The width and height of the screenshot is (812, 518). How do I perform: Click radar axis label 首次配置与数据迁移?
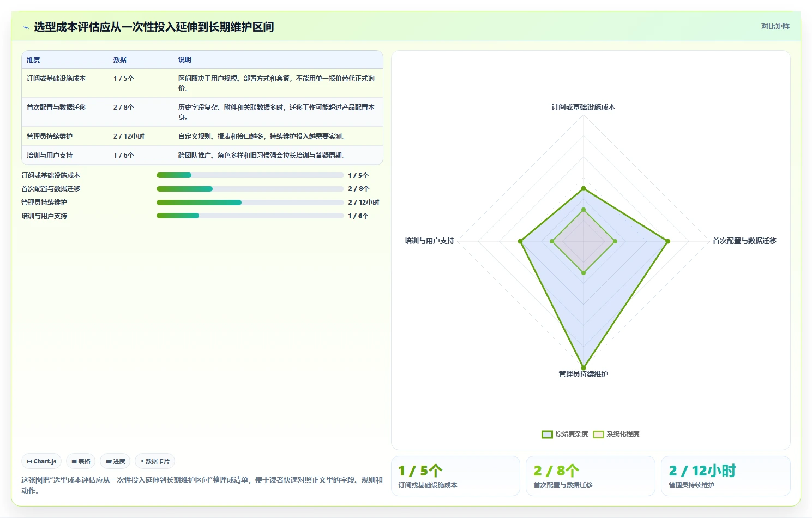click(744, 241)
